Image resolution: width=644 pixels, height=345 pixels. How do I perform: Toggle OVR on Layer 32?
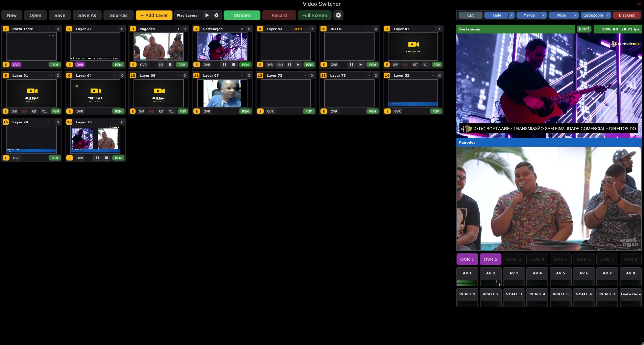(x=80, y=65)
